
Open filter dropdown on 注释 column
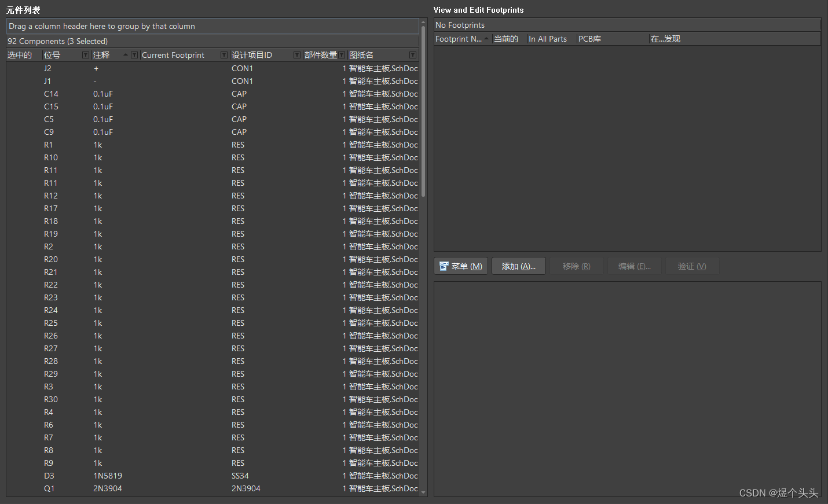point(134,55)
